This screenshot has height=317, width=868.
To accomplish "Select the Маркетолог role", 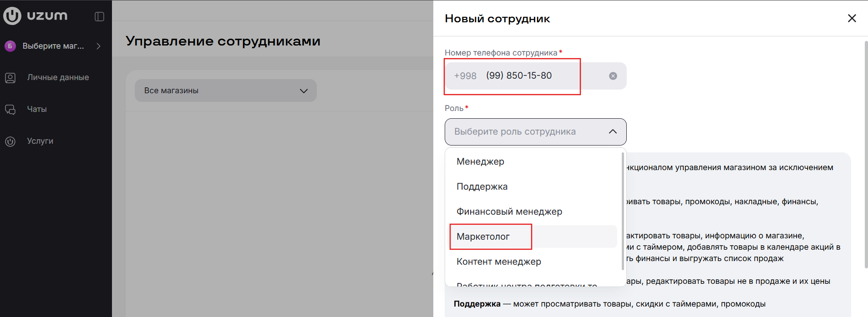I will coord(533,236).
